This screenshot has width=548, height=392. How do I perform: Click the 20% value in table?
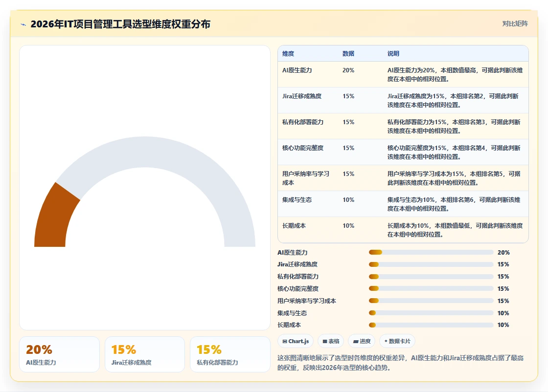pos(348,70)
